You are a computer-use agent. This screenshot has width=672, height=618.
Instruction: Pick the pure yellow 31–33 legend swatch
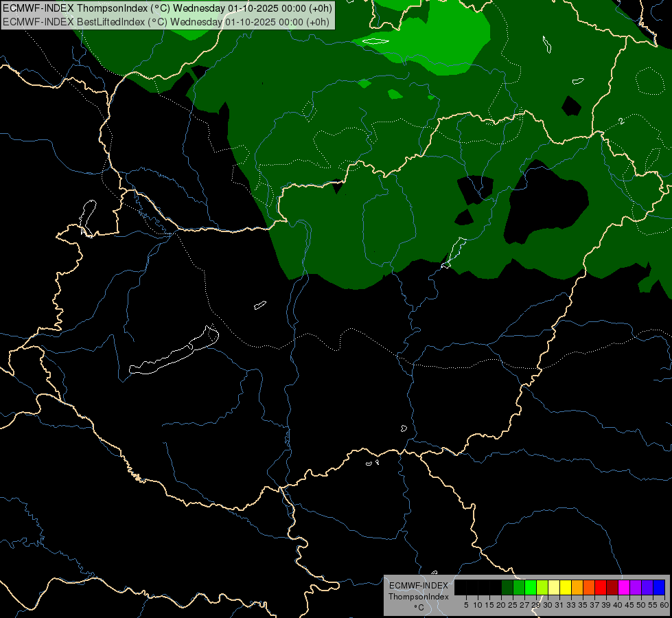[x=566, y=587]
